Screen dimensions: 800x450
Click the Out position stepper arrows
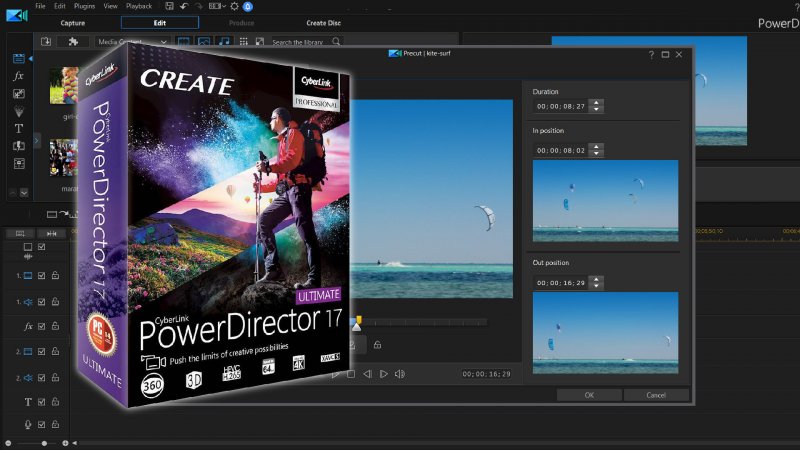[597, 282]
